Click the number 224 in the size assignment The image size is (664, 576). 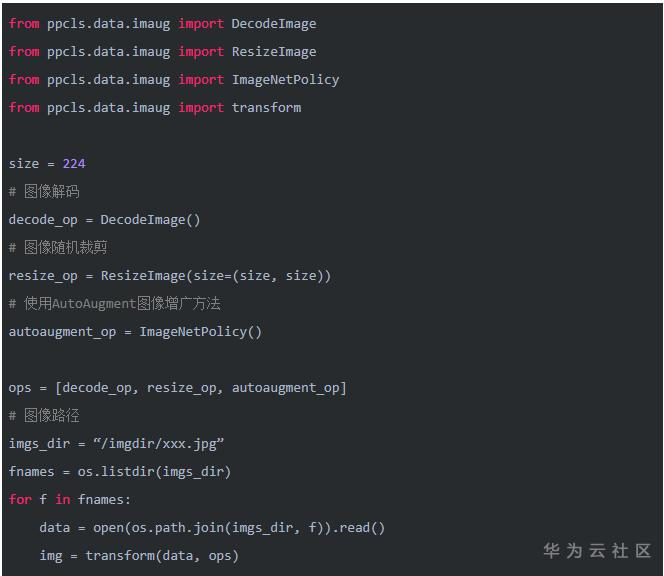[74, 163]
